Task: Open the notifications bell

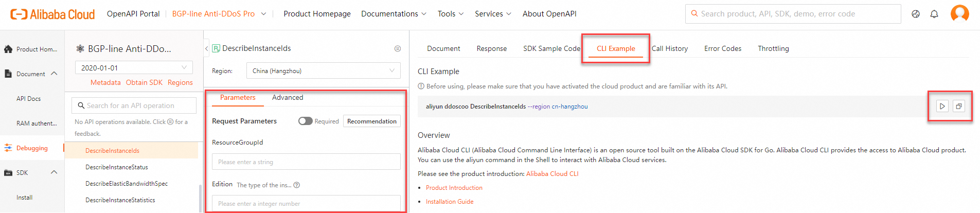Action: click(x=934, y=14)
